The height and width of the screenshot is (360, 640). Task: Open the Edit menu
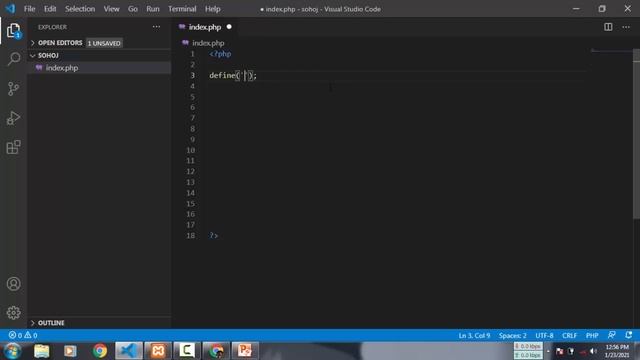[x=50, y=9]
